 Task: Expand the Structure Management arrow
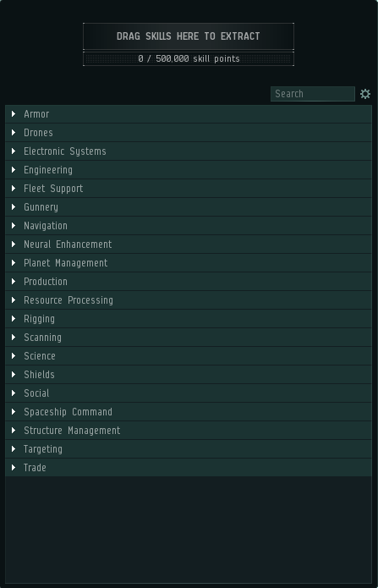(x=14, y=431)
